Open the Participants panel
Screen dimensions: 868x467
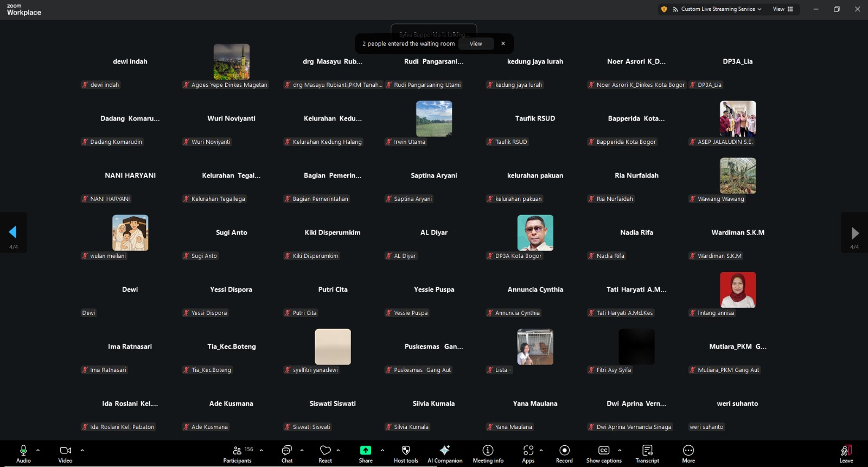click(237, 454)
